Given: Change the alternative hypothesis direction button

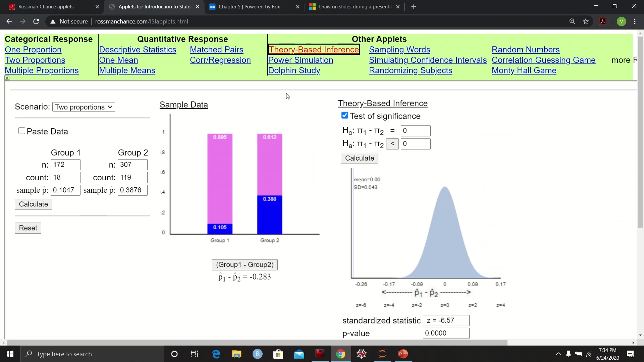Looking at the screenshot, I should (x=392, y=144).
